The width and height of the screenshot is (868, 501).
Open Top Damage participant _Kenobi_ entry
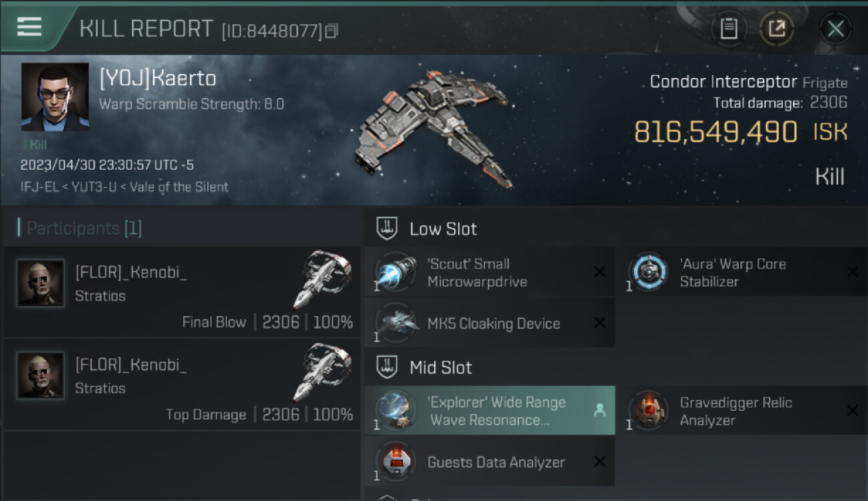180,384
